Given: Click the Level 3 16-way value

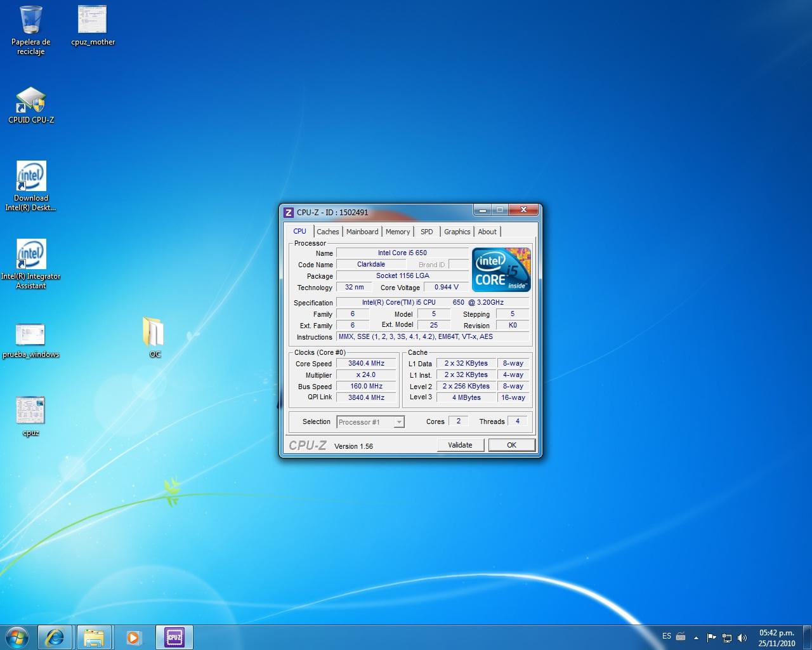Looking at the screenshot, I should click(x=513, y=397).
